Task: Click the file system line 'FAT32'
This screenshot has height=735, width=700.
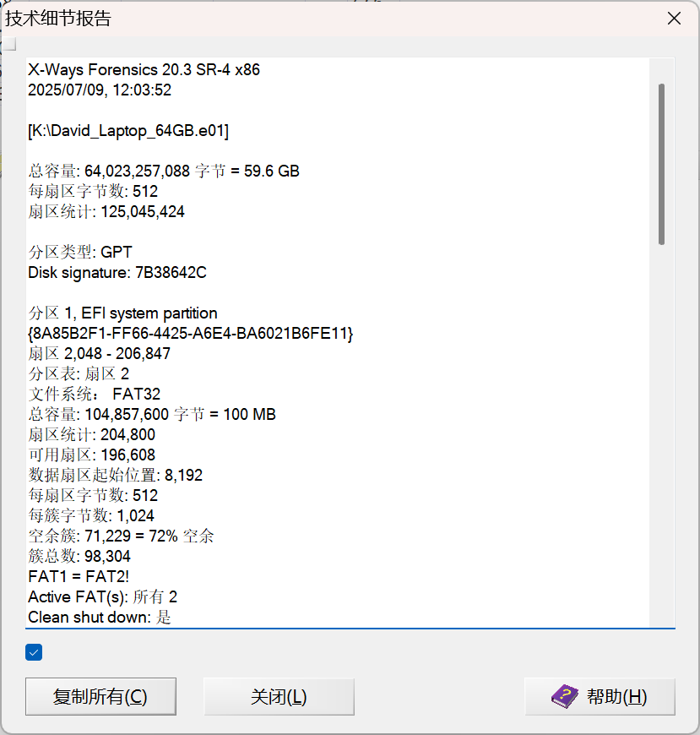Action: [95, 395]
